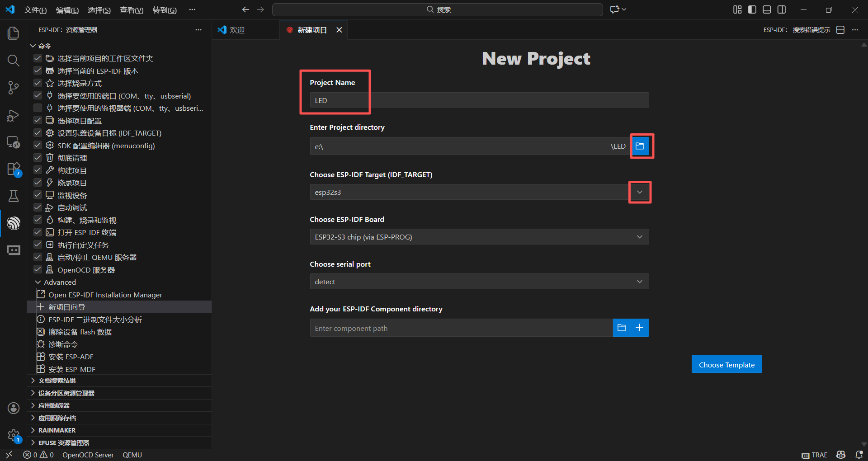Close the 新建项目 tab
The height and width of the screenshot is (461, 868).
(339, 30)
